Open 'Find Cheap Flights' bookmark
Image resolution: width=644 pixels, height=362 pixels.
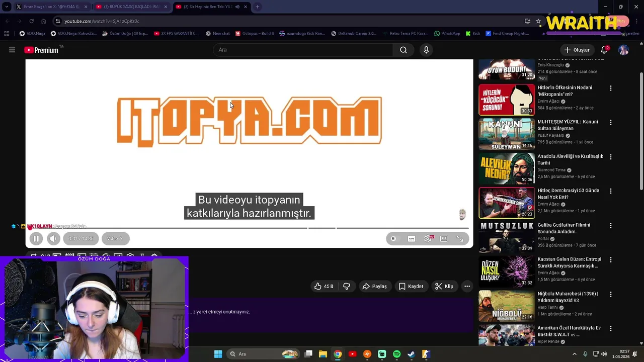point(507,34)
